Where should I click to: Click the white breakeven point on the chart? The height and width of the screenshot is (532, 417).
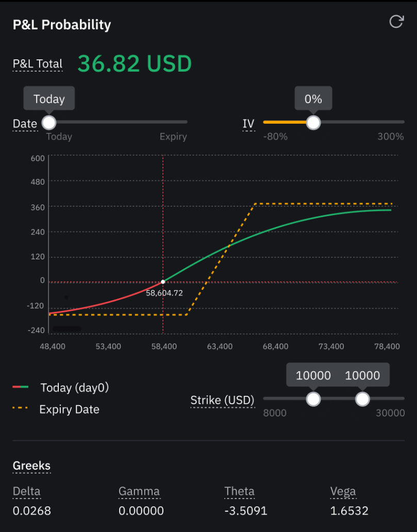click(x=163, y=282)
